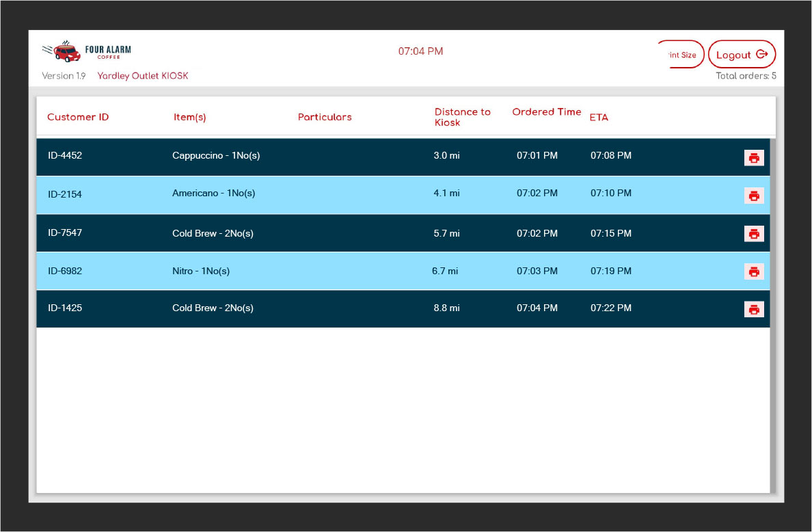The image size is (812, 532).
Task: Sort by Distance to Kiosk header
Action: (x=462, y=117)
